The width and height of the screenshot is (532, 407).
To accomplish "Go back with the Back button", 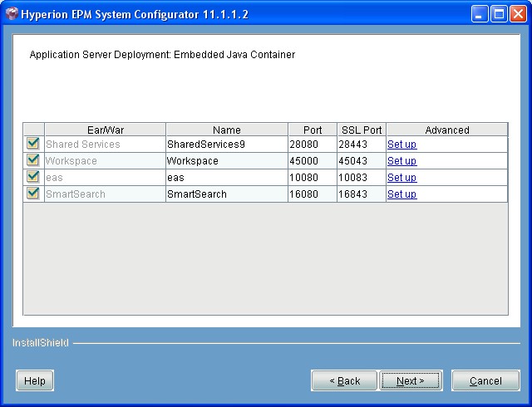I will [x=344, y=380].
